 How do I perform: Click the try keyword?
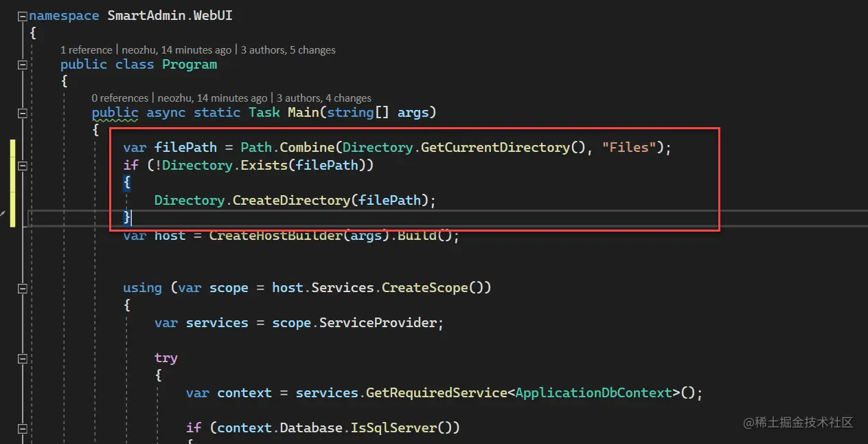click(x=166, y=357)
